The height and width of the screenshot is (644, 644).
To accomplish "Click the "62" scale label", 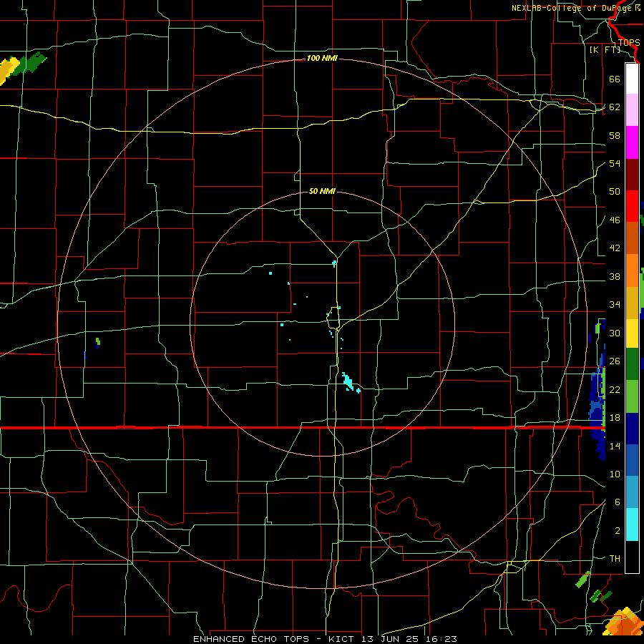I will click(615, 107).
